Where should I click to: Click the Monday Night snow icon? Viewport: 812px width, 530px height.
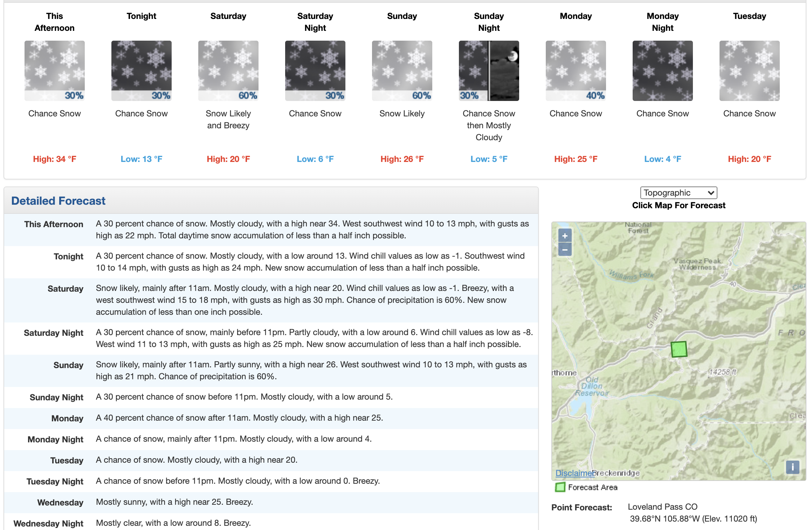pos(663,71)
